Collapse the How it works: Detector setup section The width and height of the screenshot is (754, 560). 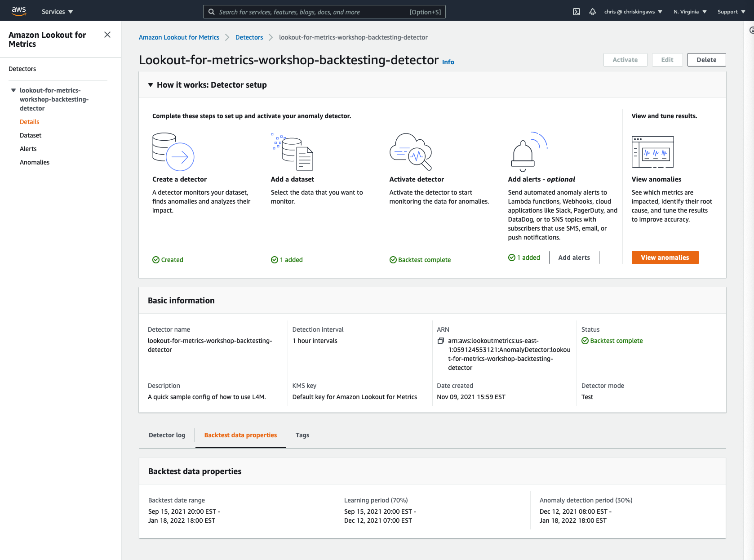[151, 85]
